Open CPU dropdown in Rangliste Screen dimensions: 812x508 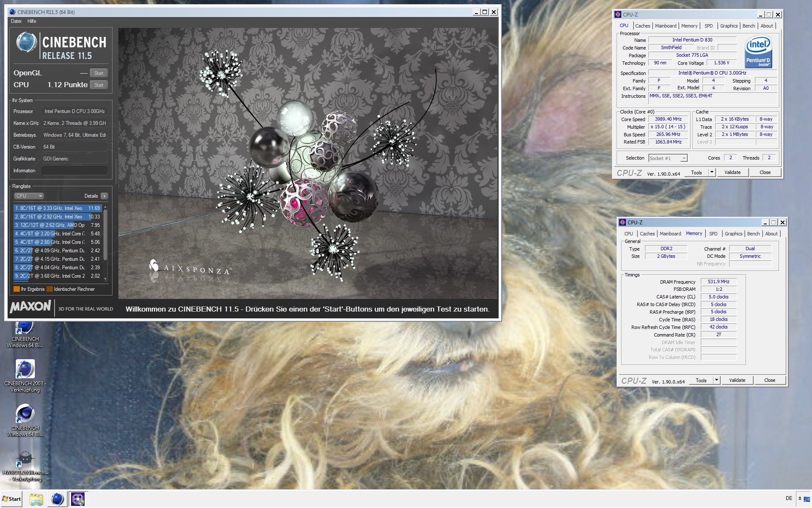[29, 196]
